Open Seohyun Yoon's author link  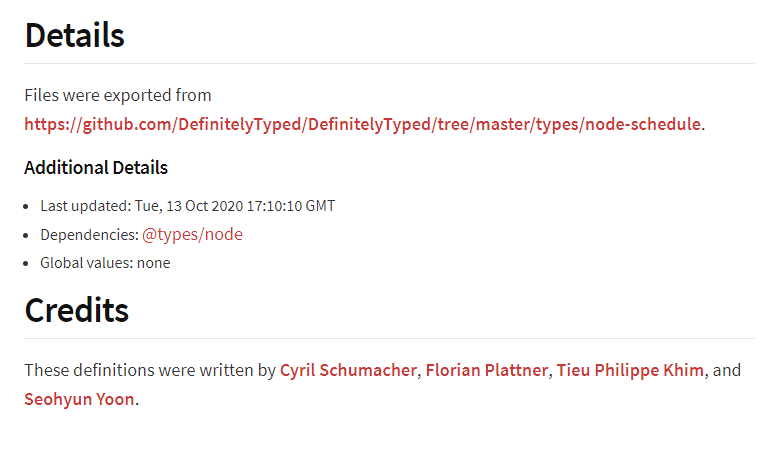coord(79,399)
